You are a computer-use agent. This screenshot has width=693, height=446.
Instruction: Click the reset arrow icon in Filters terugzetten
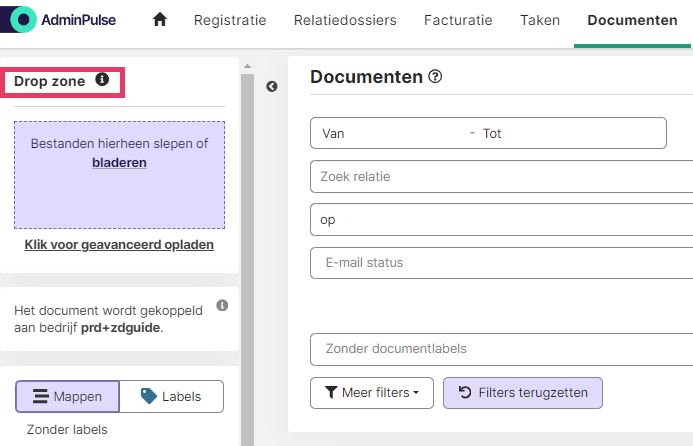click(x=465, y=392)
